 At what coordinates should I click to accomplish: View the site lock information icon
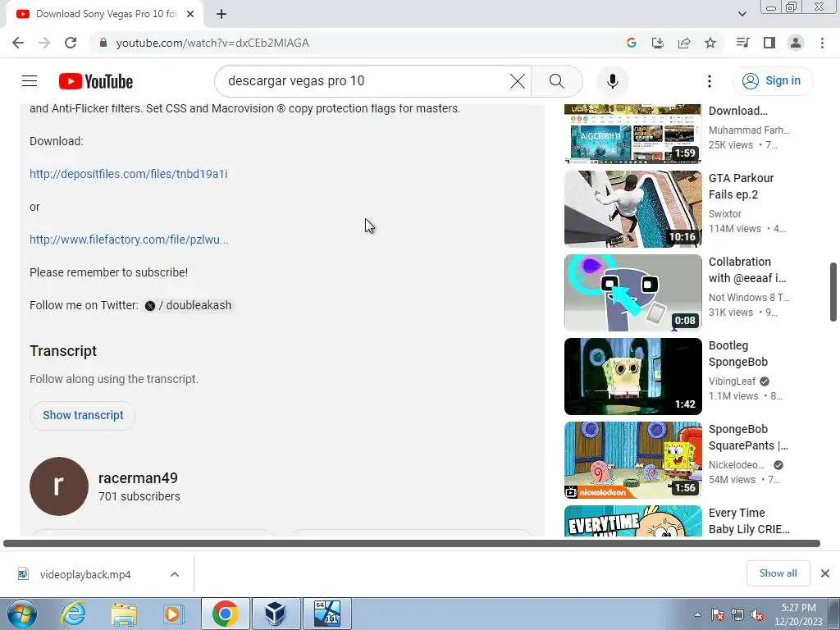(103, 43)
